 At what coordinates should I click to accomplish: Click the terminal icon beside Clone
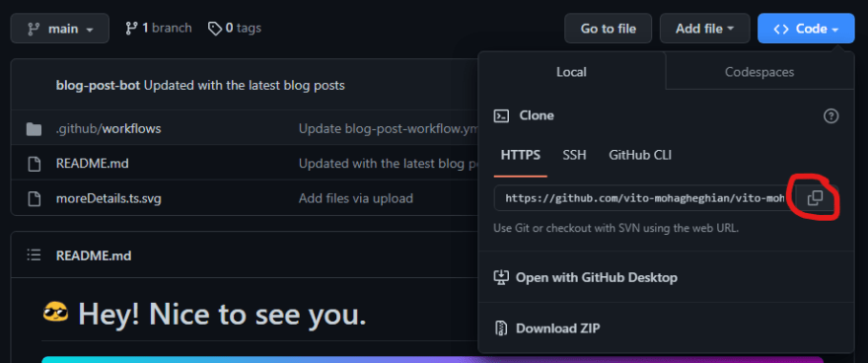click(x=501, y=115)
